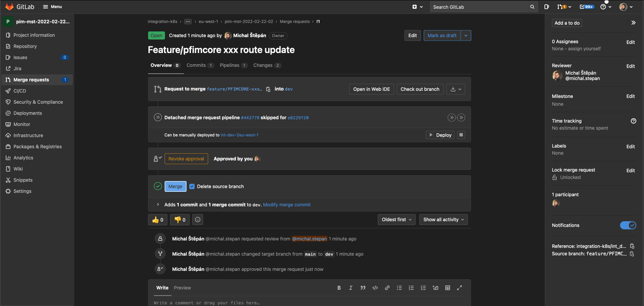This screenshot has width=644, height=306.
Task: Add a checklist in comment editor
Action: pos(423,288)
